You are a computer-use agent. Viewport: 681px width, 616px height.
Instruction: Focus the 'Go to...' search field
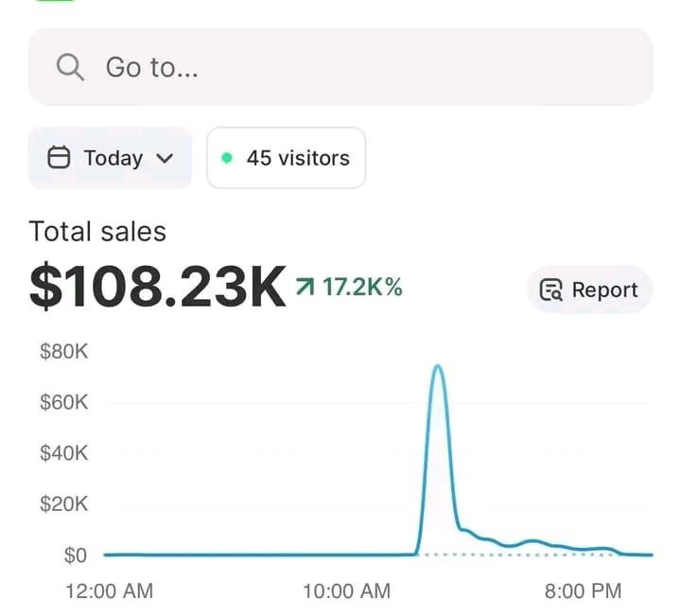340,67
